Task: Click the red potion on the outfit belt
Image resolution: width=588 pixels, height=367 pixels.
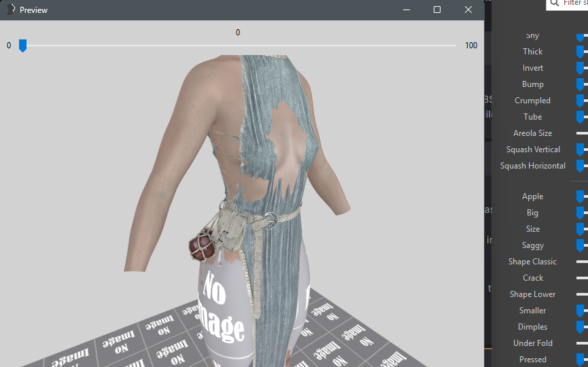Action: 203,246
